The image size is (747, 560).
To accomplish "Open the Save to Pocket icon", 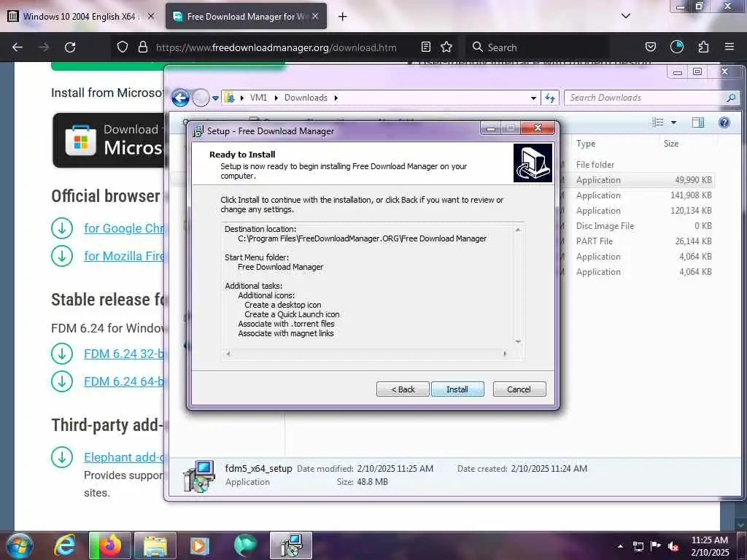I will [x=650, y=47].
